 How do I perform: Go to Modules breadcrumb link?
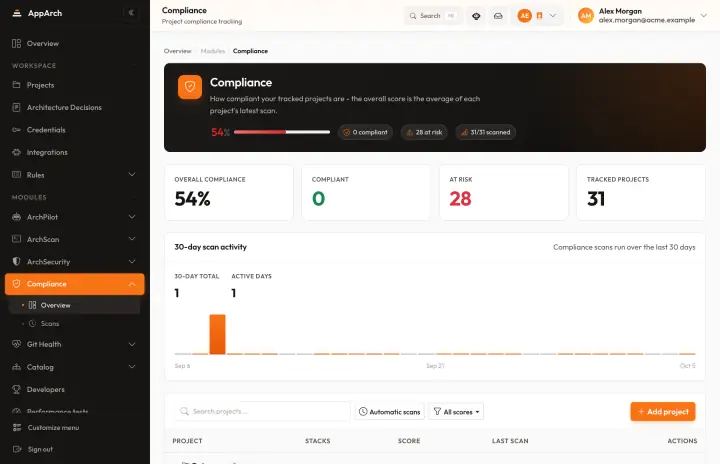tap(213, 51)
